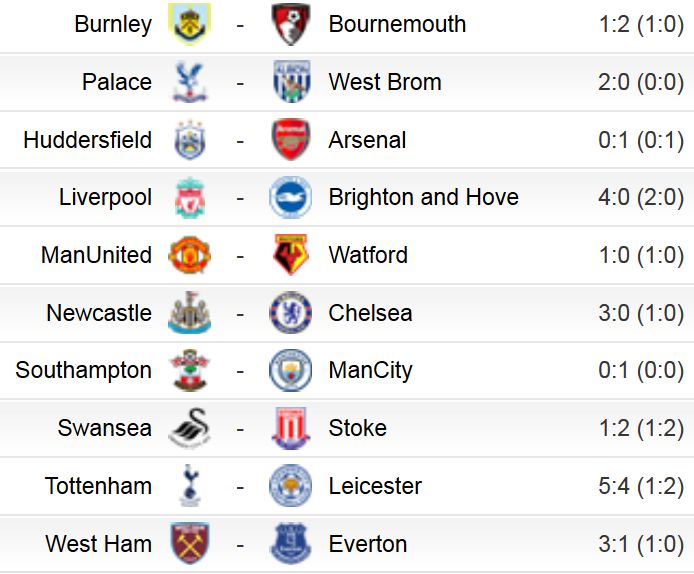Click the Tottenham cockerel crest
The height and width of the screenshot is (574, 694).
[189, 485]
